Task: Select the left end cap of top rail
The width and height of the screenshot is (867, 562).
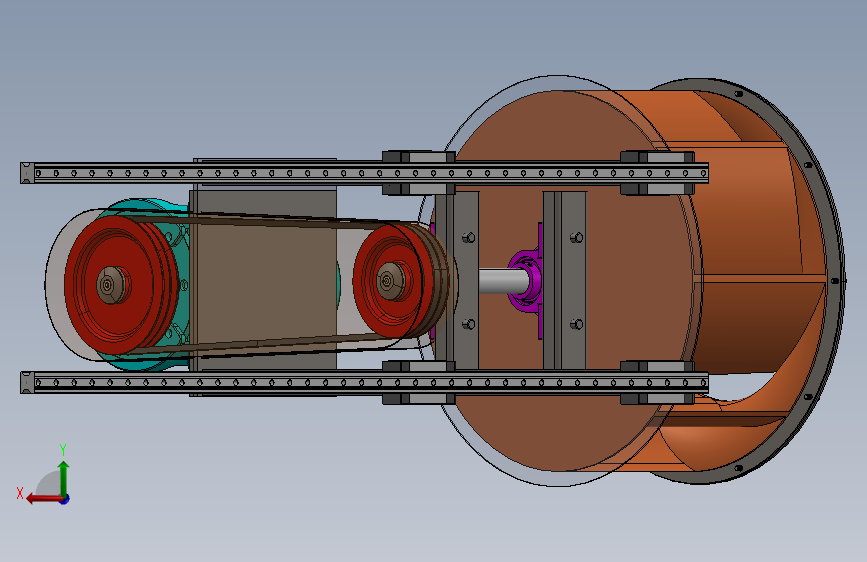Action: [x=27, y=173]
